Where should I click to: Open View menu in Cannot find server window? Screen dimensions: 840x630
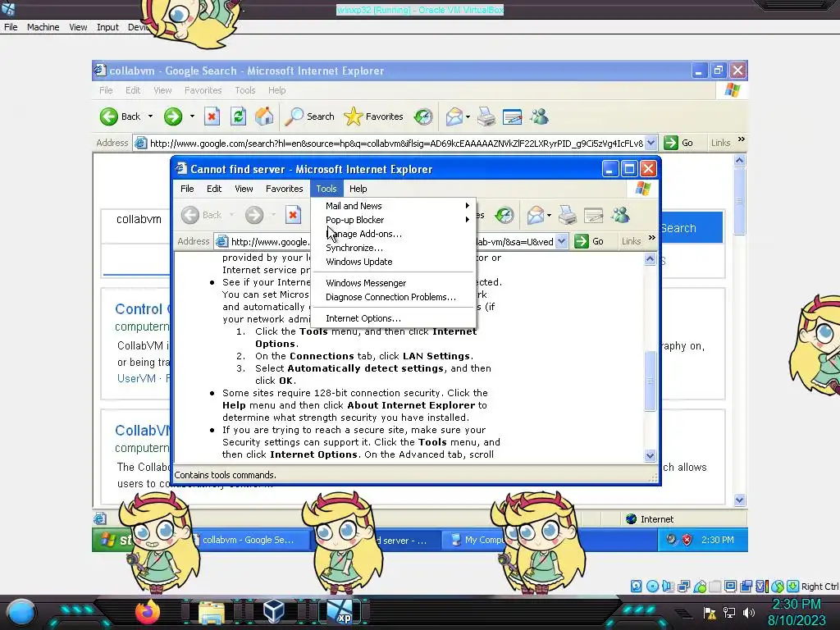pos(244,189)
